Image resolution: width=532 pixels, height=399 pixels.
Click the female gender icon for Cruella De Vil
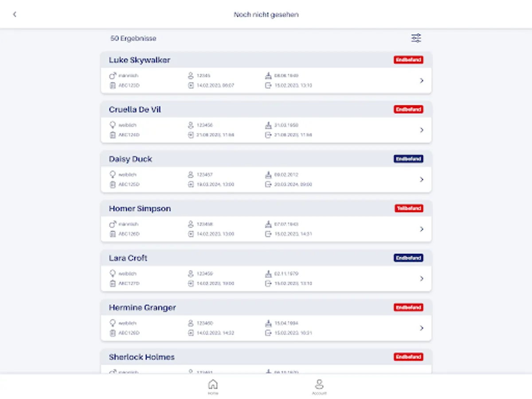tap(112, 125)
